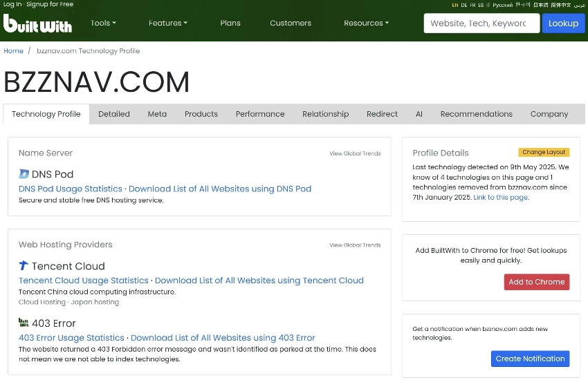Click the Cloud Hosting tag
The width and height of the screenshot is (588, 380).
tap(42, 302)
